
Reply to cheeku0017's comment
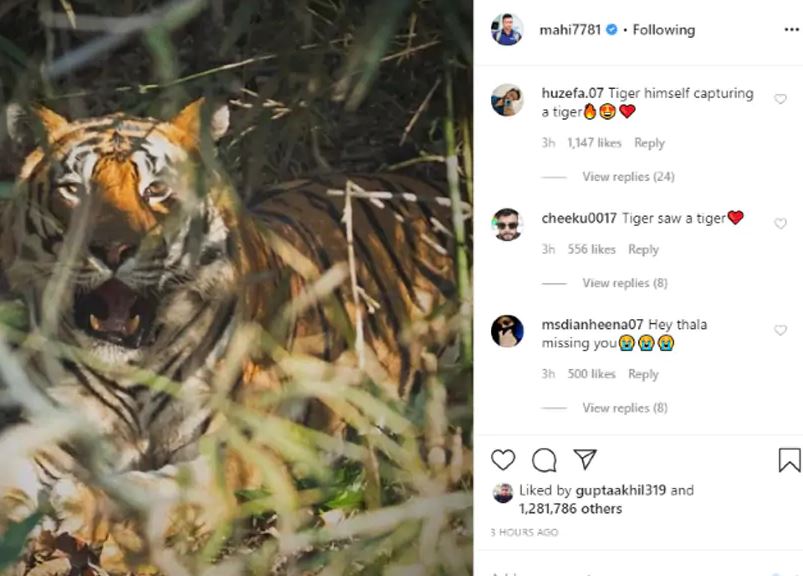tap(643, 249)
